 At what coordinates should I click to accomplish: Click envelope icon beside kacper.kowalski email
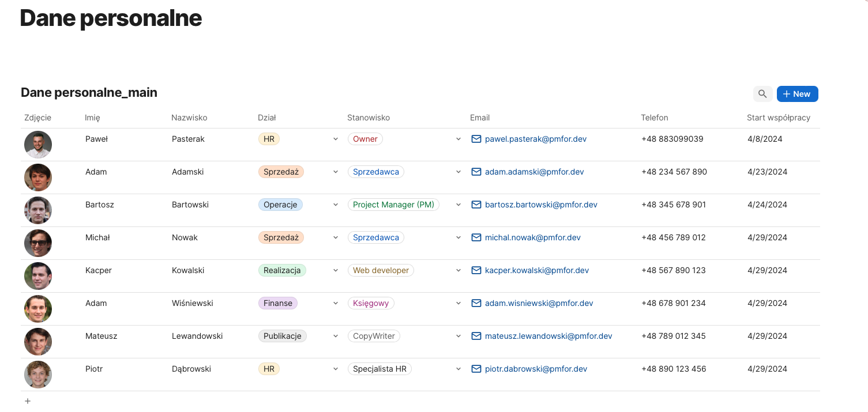coord(476,270)
